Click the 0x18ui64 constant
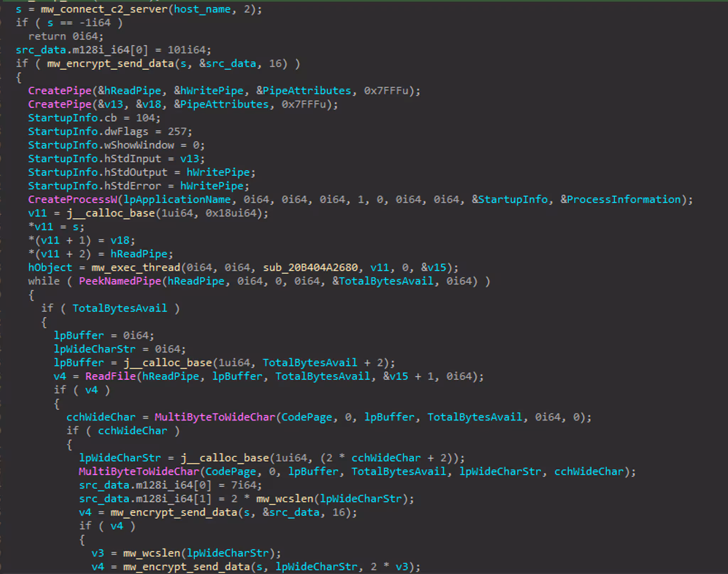Image resolution: width=728 pixels, height=574 pixels. pyautogui.click(x=231, y=213)
